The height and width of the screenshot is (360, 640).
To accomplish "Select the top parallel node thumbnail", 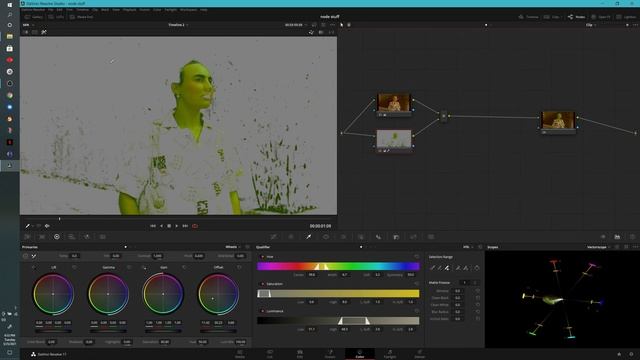I will point(394,102).
